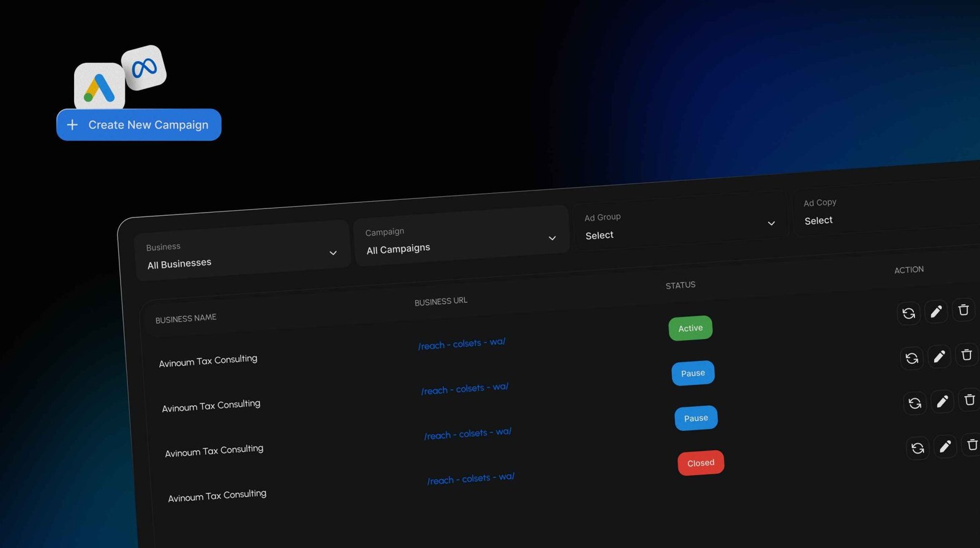Click the edit pencil icon in the Active row
Viewport: 980px width, 548px height.
(936, 312)
